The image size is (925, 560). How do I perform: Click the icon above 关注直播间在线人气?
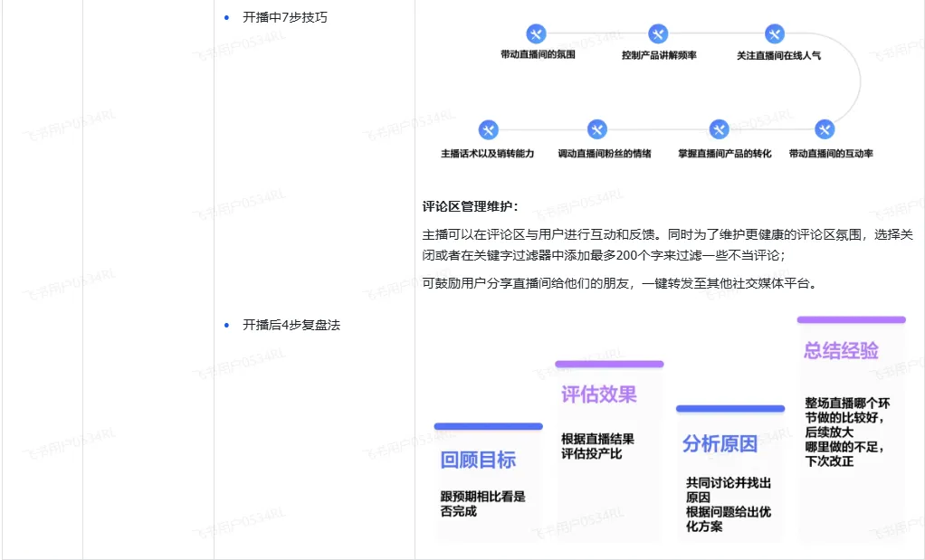pyautogui.click(x=775, y=34)
